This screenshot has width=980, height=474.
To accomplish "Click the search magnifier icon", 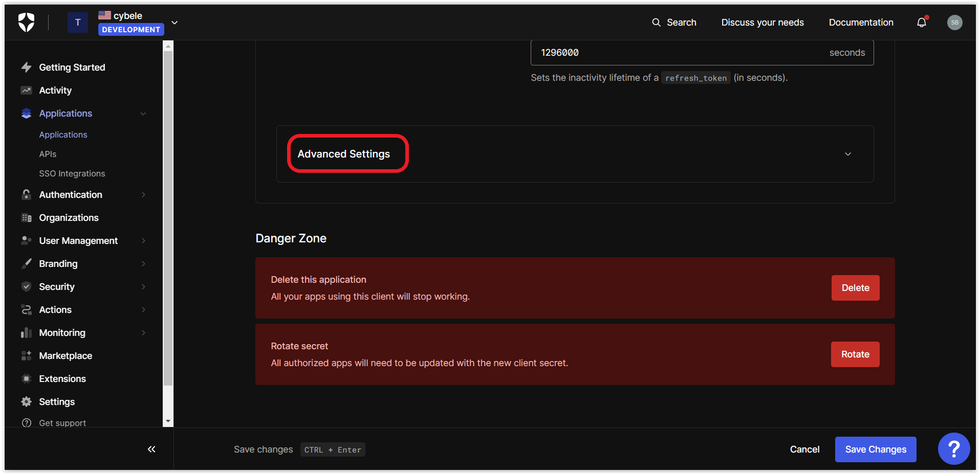I will (656, 22).
